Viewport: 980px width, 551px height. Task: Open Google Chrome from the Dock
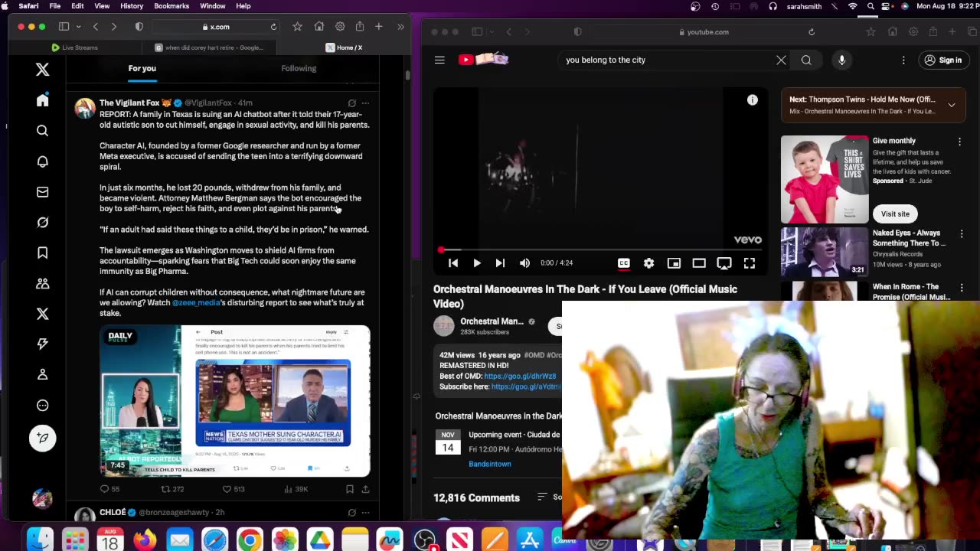coord(249,541)
